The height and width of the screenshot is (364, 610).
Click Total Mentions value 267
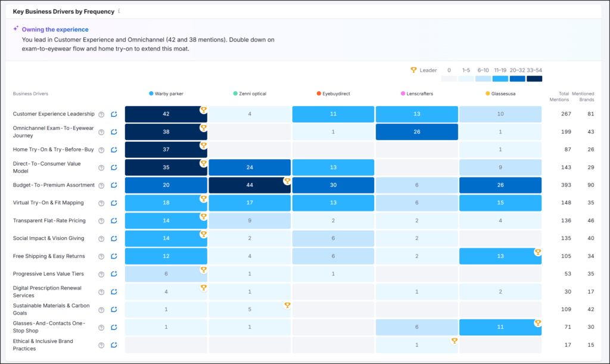click(566, 114)
